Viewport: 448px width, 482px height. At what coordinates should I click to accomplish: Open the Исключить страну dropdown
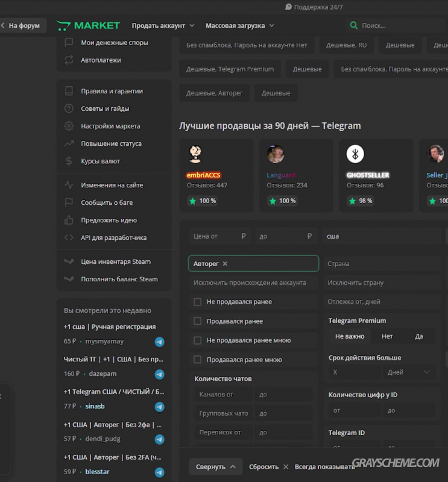pos(382,283)
